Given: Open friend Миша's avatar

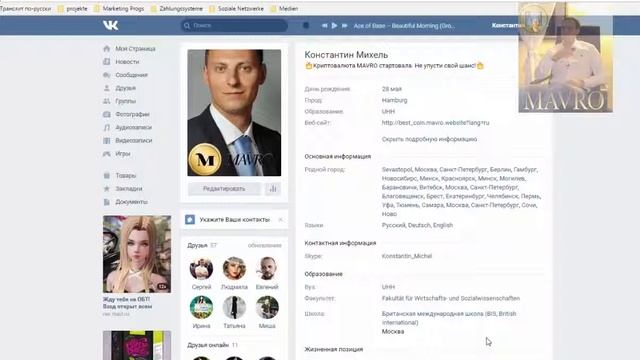Looking at the screenshot, I should tap(267, 307).
